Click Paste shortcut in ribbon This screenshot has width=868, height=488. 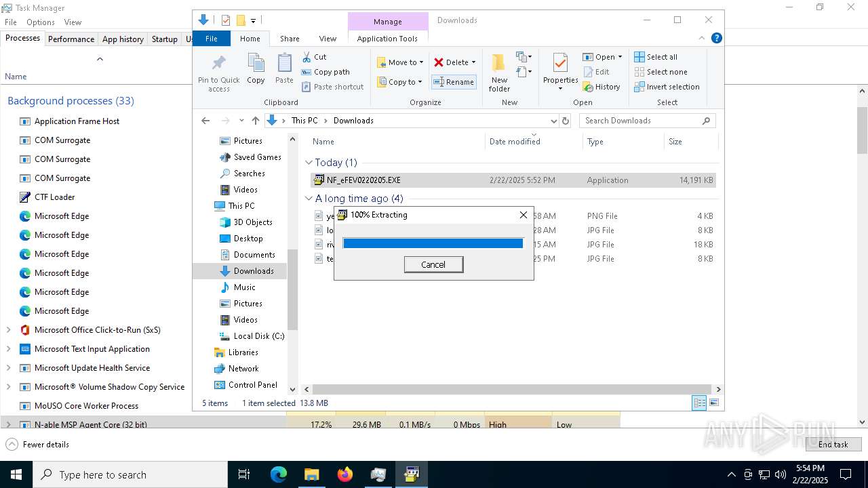coord(333,87)
